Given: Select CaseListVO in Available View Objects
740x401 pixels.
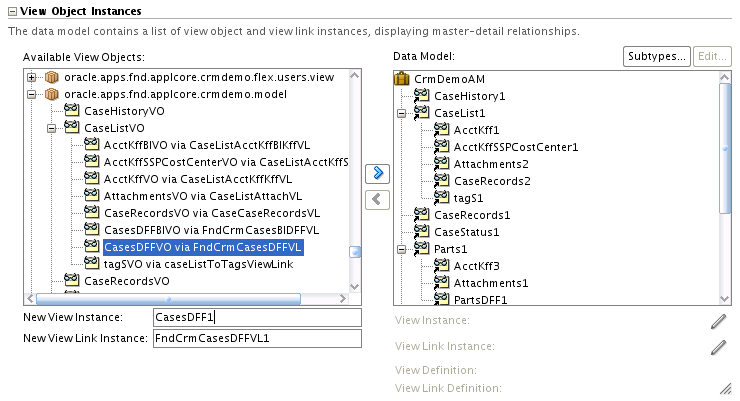Looking at the screenshot, I should [x=114, y=128].
